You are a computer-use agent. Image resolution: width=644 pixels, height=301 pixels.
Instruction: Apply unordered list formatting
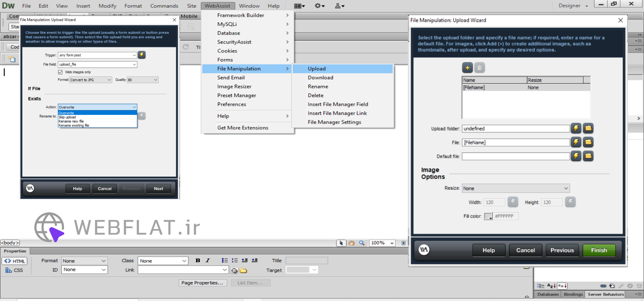[x=224, y=260]
